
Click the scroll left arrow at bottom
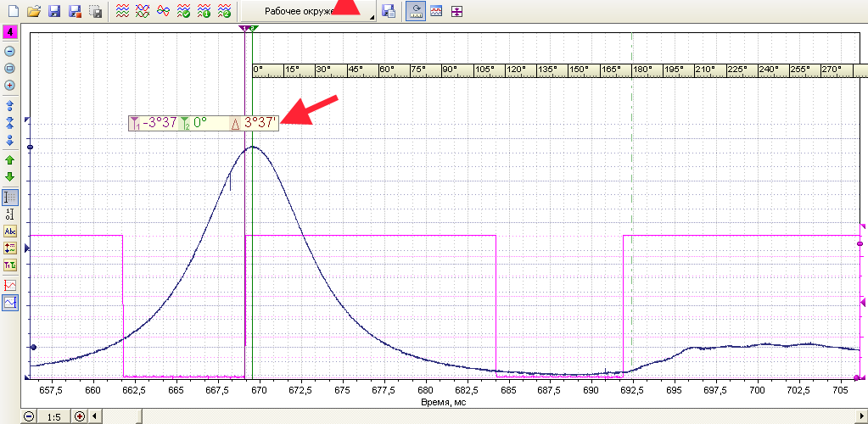94,416
